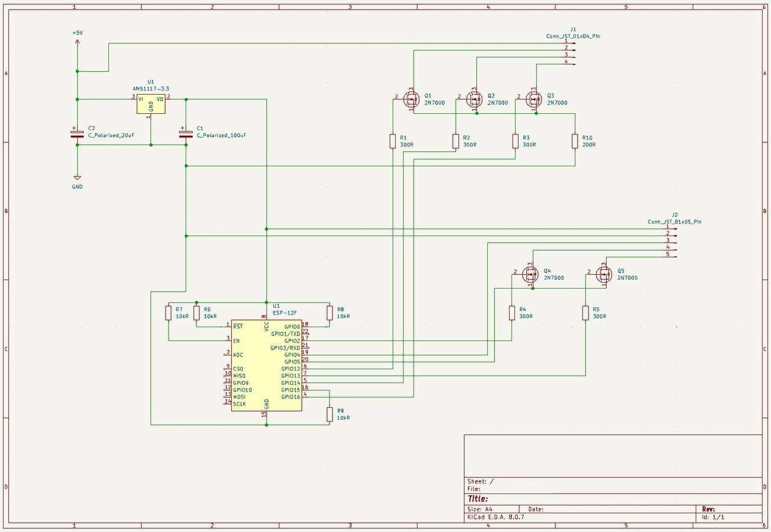Click the R2 300R resistor symbol
Screen dimensions: 771x532
click(x=455, y=141)
